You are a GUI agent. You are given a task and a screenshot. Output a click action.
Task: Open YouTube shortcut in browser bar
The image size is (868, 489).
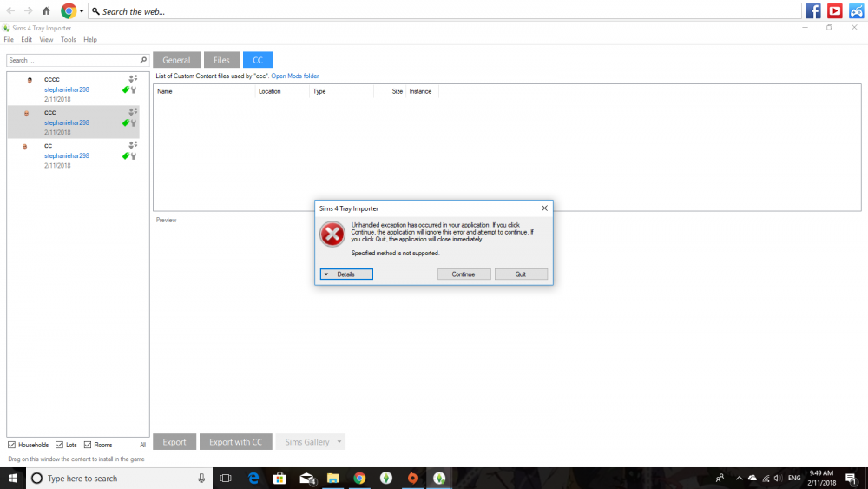coord(835,11)
